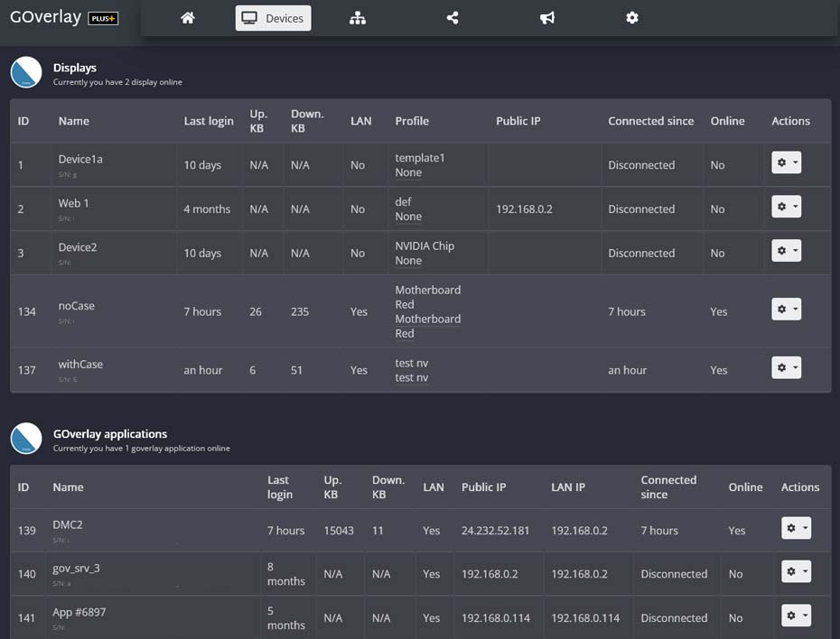
Task: Click the PLUS badge next to GOverlay
Action: pyautogui.click(x=103, y=18)
